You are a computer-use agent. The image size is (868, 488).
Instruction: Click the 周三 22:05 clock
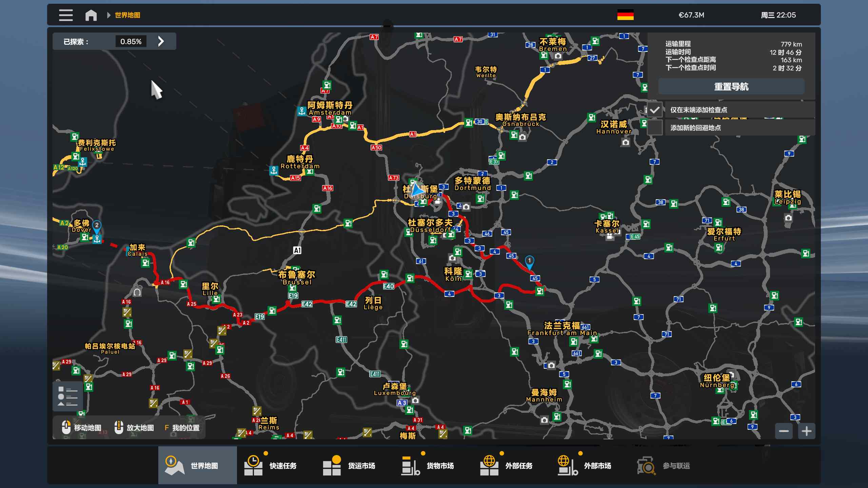pyautogui.click(x=778, y=15)
